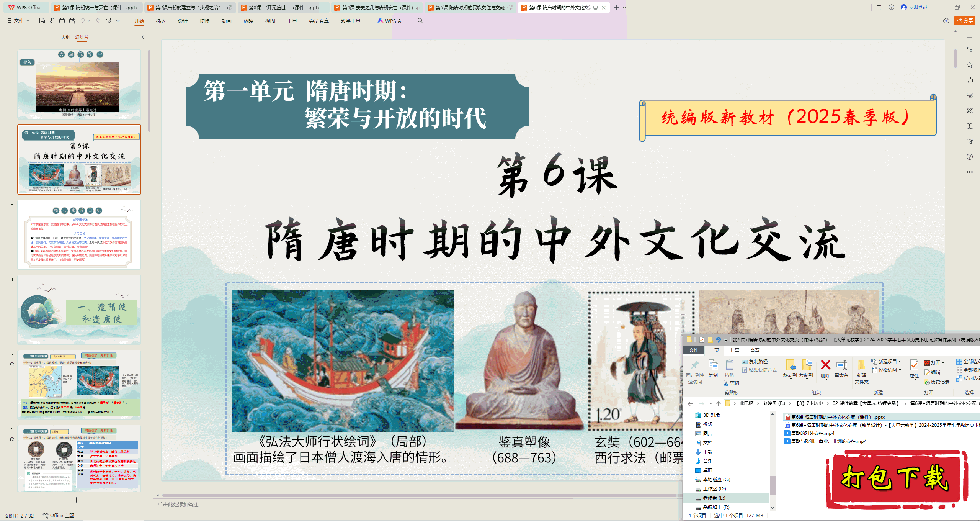Open the help question mark icon

tap(970, 157)
